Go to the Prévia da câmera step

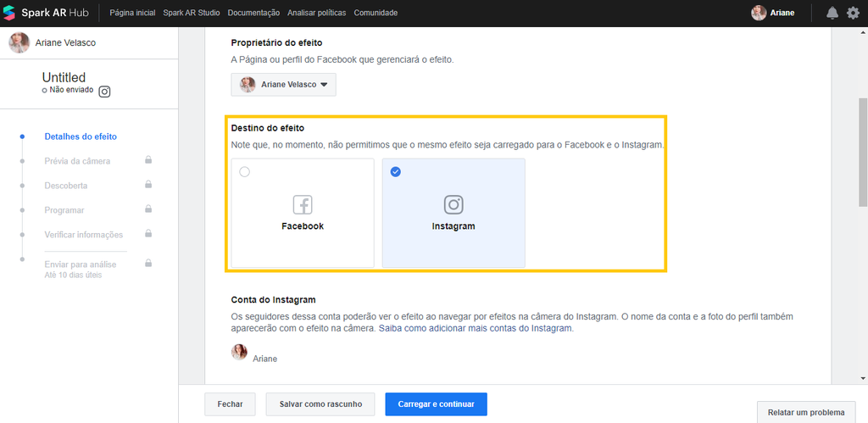pyautogui.click(x=77, y=161)
